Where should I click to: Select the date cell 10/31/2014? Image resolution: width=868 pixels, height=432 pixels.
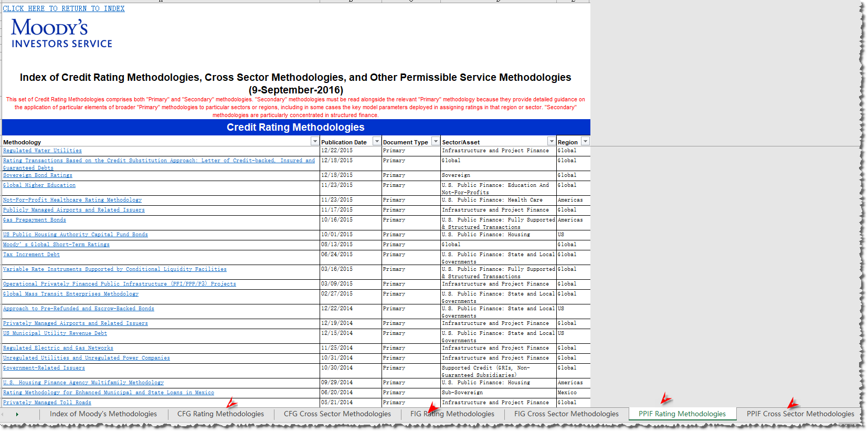tap(351, 359)
